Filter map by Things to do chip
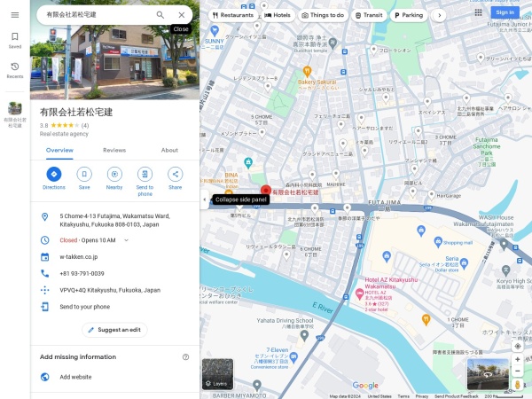The image size is (532, 399). (323, 15)
